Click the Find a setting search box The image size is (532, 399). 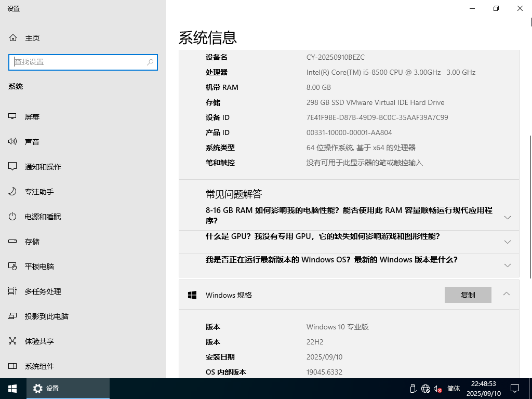(78, 62)
